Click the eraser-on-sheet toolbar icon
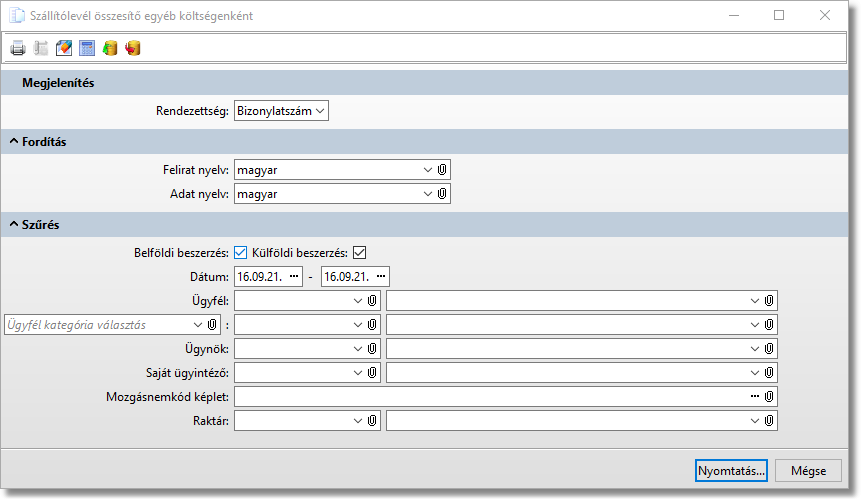The image size is (861, 501). click(x=64, y=48)
